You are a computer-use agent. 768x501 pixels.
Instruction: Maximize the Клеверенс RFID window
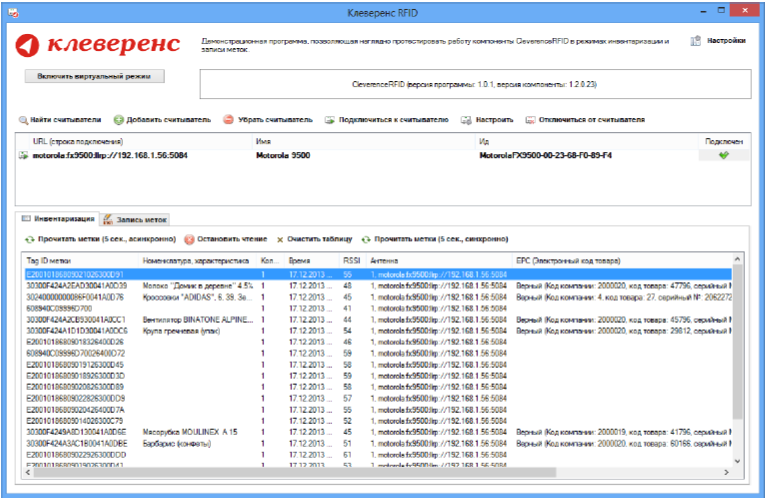click(x=721, y=11)
